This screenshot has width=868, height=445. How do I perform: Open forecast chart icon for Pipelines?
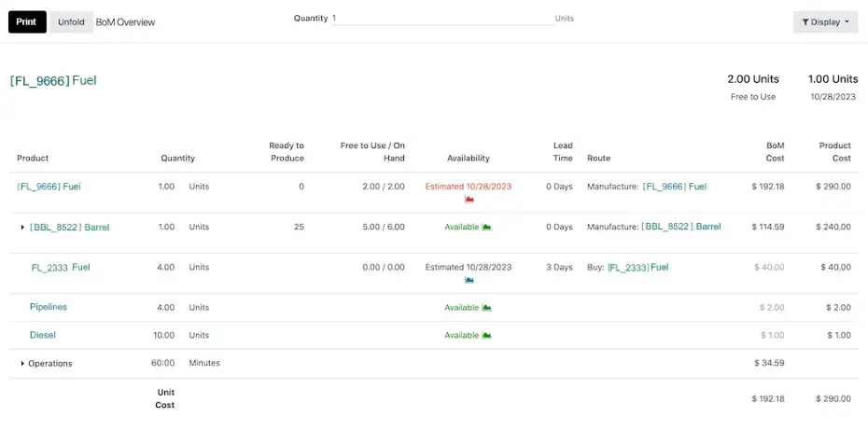point(486,308)
